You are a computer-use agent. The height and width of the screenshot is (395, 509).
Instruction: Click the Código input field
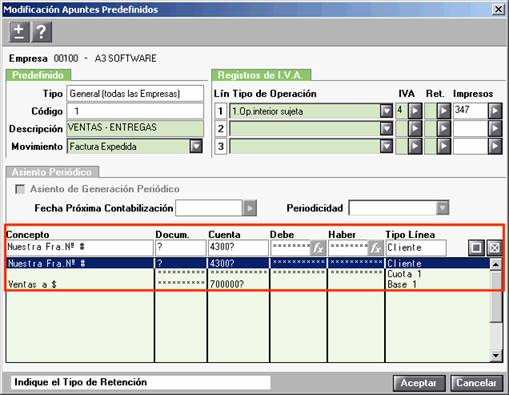pos(135,111)
